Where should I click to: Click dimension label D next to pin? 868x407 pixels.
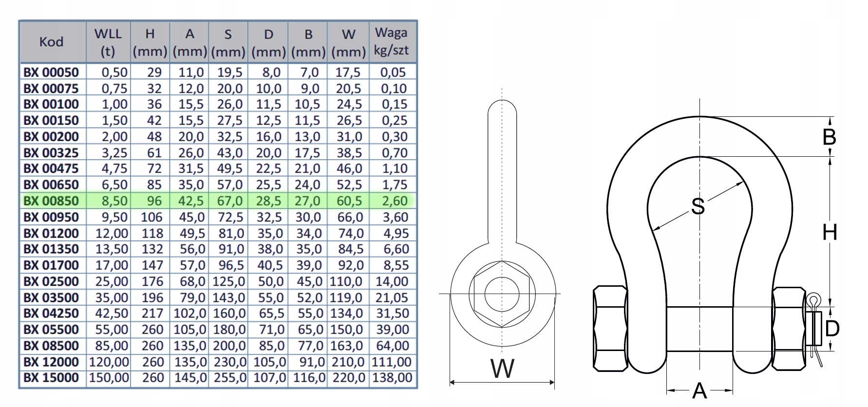click(x=832, y=329)
